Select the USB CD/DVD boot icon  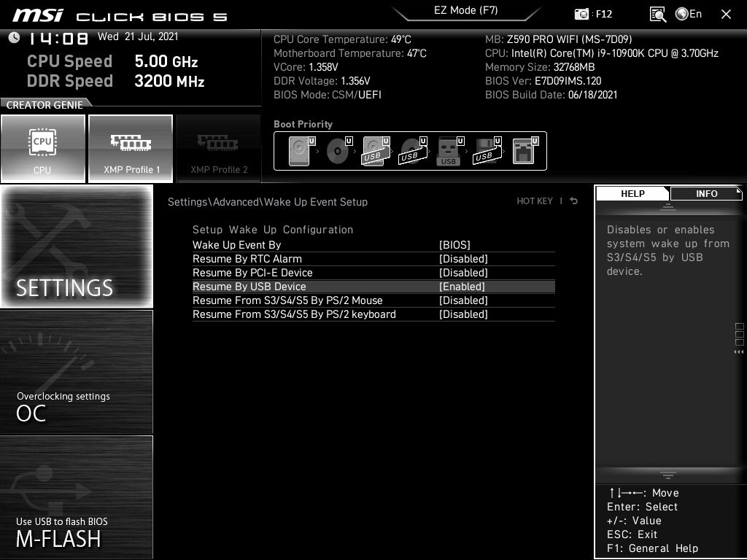pos(413,151)
